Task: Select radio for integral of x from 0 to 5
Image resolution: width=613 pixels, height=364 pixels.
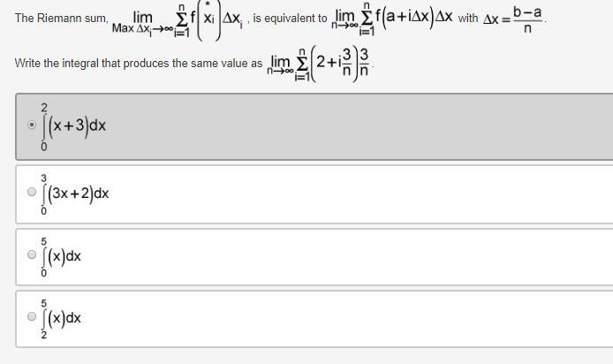Action: 32,255
